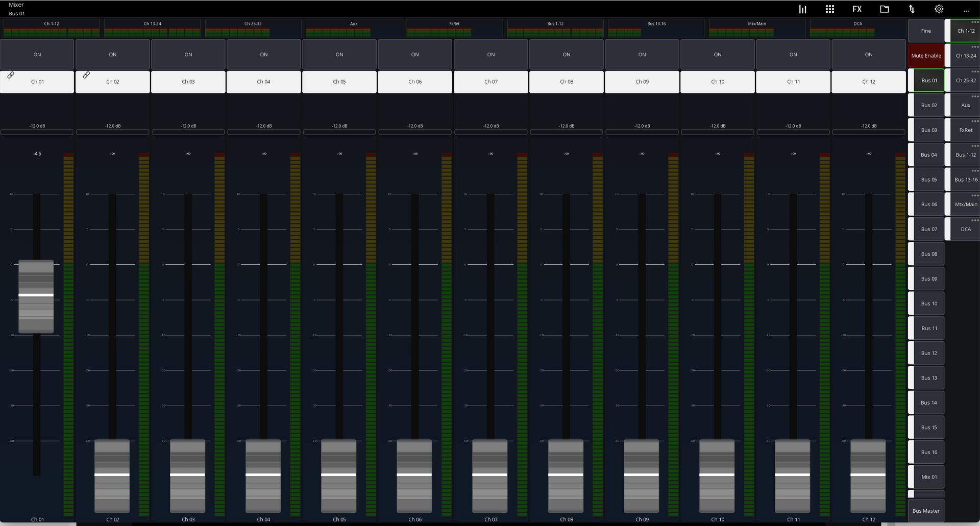980x526 pixels.
Task: Select sends on Bus 14
Action: click(x=926, y=403)
